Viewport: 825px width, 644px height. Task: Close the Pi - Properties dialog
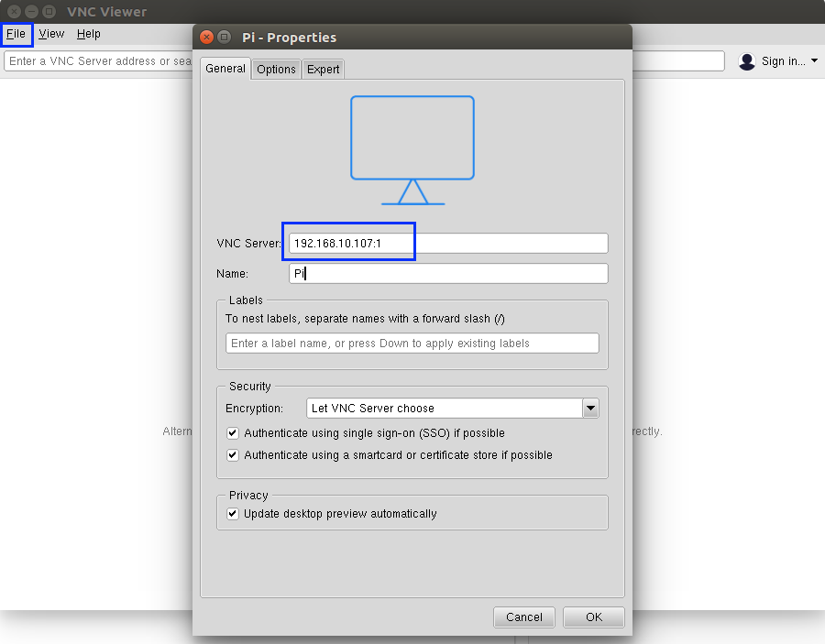point(207,37)
